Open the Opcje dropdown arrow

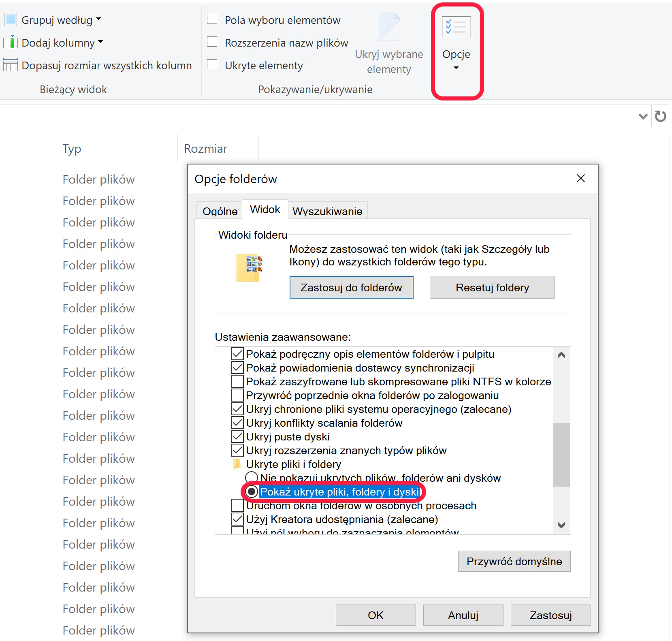point(456,68)
